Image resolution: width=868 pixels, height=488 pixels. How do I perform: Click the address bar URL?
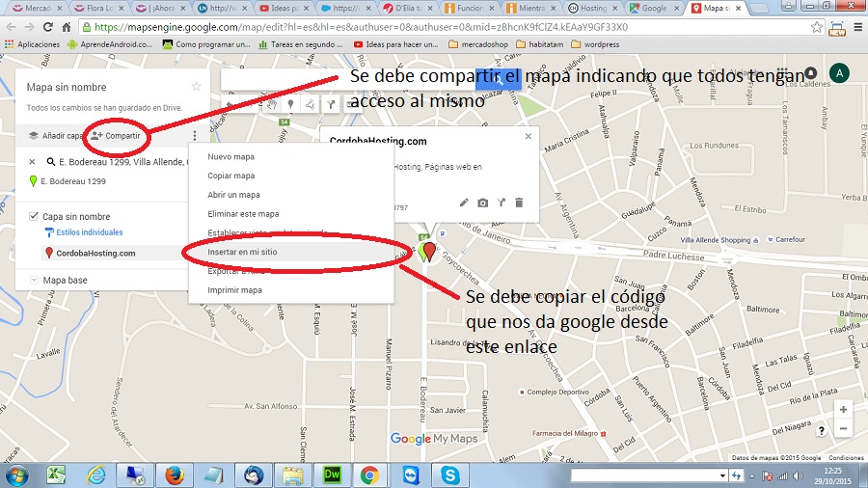(x=361, y=27)
